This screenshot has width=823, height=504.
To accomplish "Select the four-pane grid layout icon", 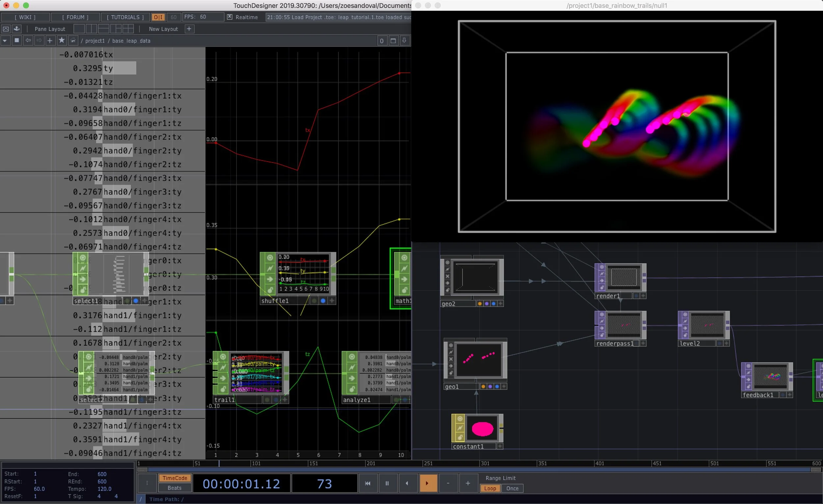I will pos(128,29).
